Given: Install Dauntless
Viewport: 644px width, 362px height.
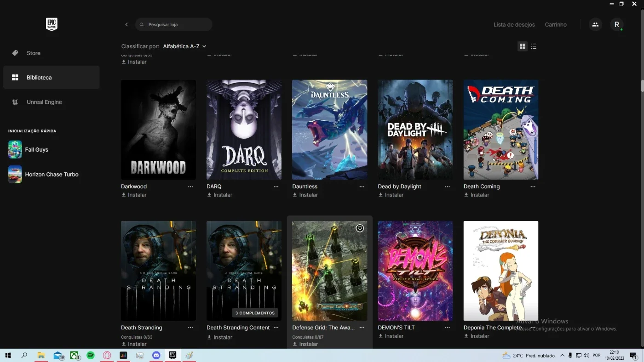Looking at the screenshot, I should click(305, 195).
